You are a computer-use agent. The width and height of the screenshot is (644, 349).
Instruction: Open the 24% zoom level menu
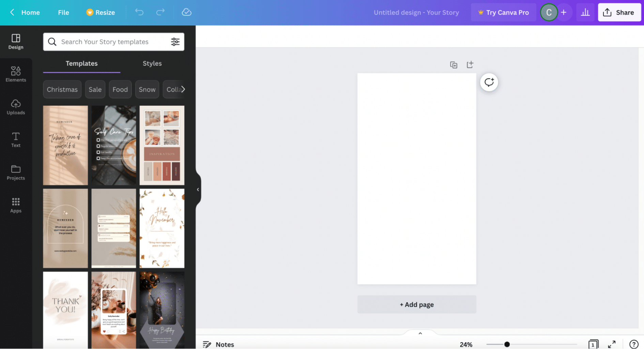(x=466, y=344)
